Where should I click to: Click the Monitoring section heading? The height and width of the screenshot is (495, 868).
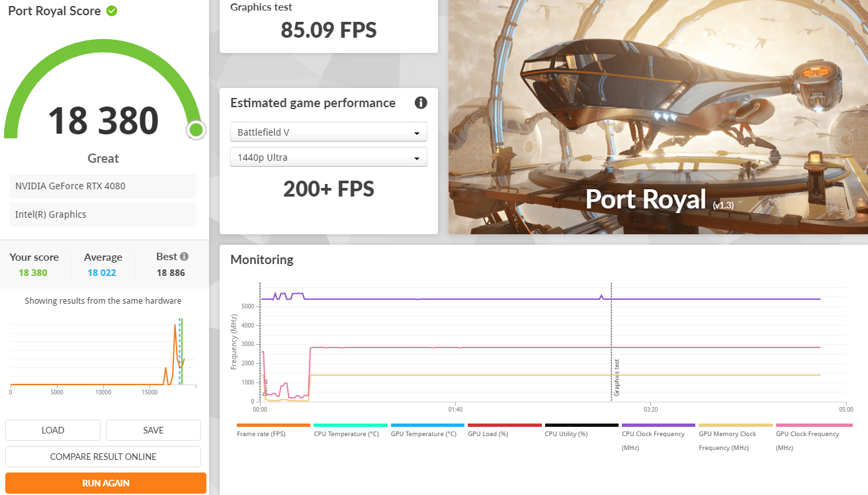pyautogui.click(x=262, y=260)
